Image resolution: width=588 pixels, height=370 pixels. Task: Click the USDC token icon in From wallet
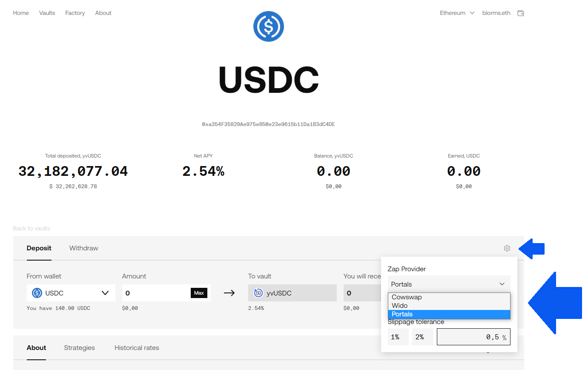point(37,293)
